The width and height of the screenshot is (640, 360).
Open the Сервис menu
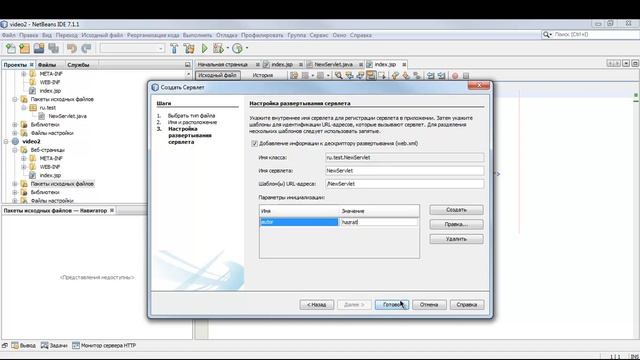point(319,35)
